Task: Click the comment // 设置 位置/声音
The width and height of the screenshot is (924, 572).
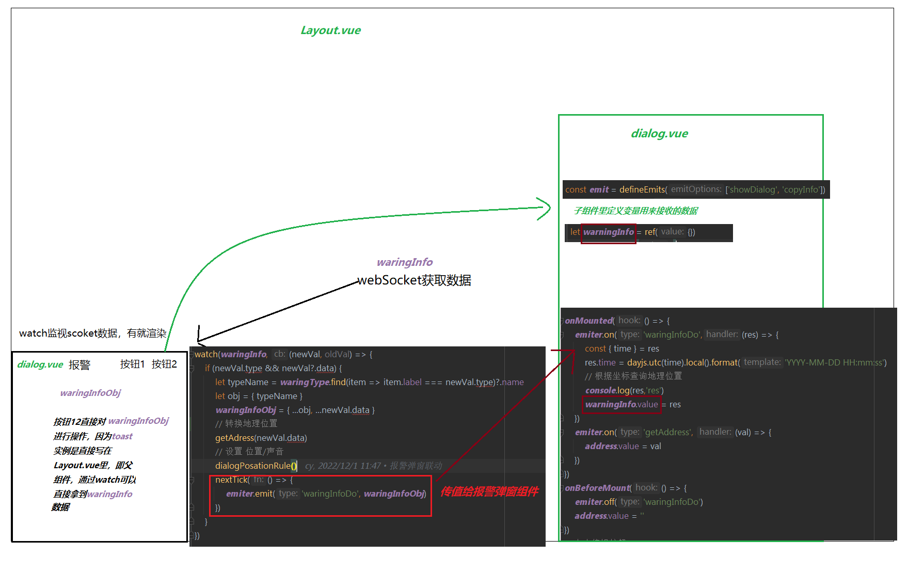Action: click(249, 452)
